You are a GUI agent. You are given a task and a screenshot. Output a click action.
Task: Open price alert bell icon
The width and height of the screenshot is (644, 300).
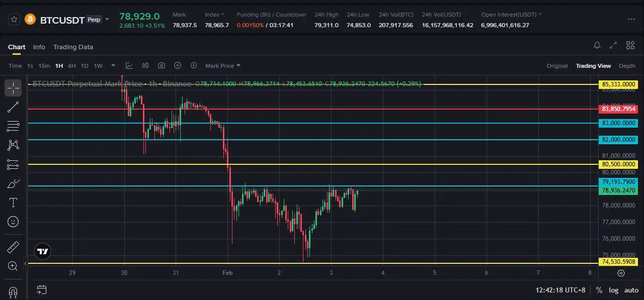click(597, 45)
